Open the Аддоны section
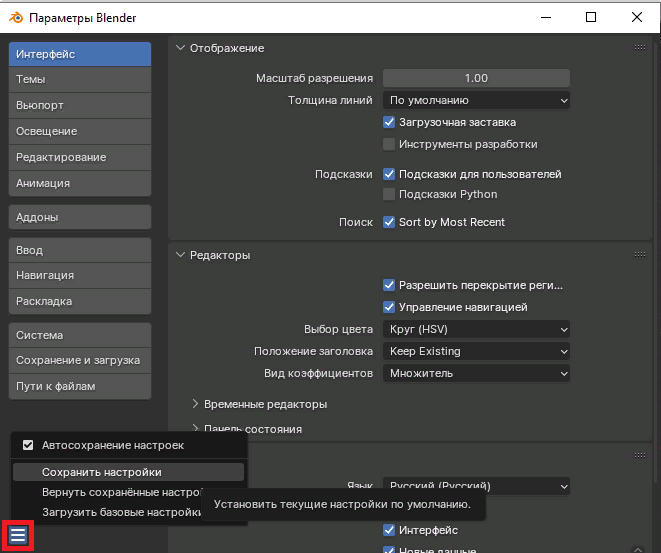This screenshot has height=553, width=661. point(80,217)
